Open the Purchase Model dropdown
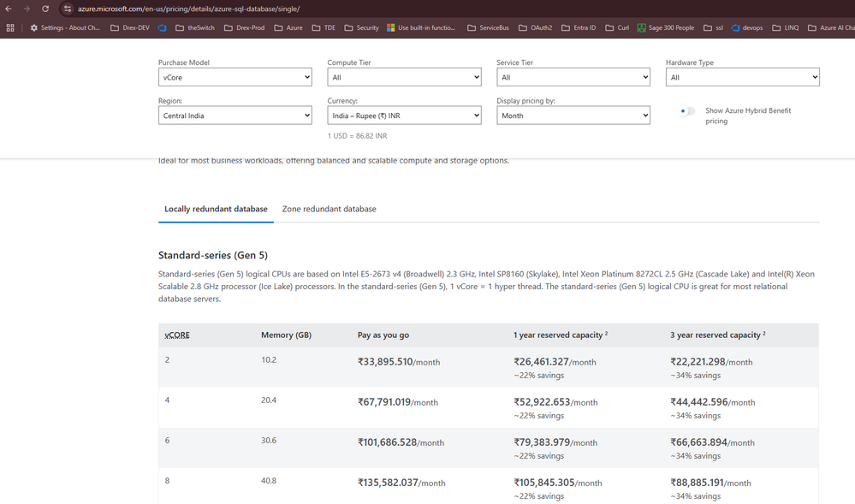 point(235,78)
